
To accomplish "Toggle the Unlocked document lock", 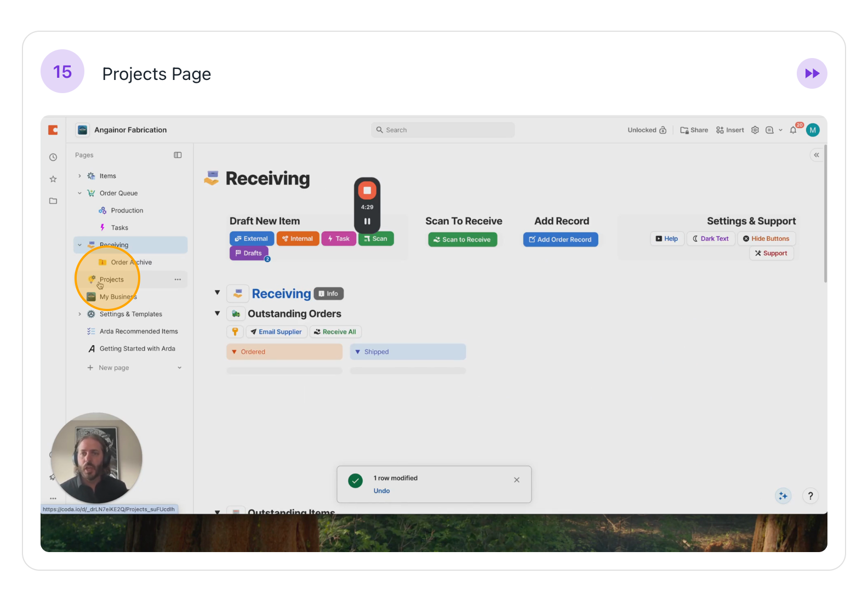I will (x=647, y=130).
